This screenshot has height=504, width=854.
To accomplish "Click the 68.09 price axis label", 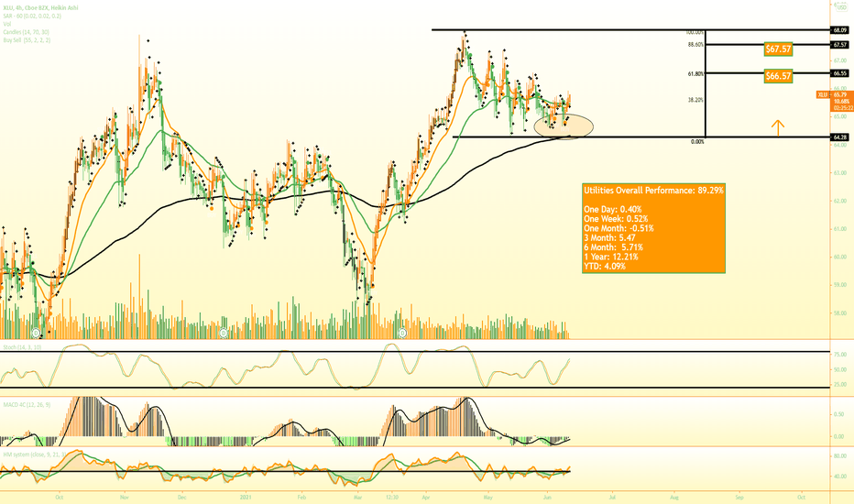I will click(839, 30).
